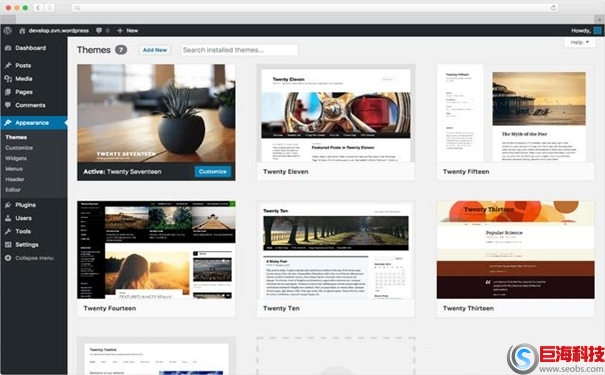This screenshot has width=605, height=375.
Task: Select Customize under Appearance submenu
Action: [x=19, y=148]
